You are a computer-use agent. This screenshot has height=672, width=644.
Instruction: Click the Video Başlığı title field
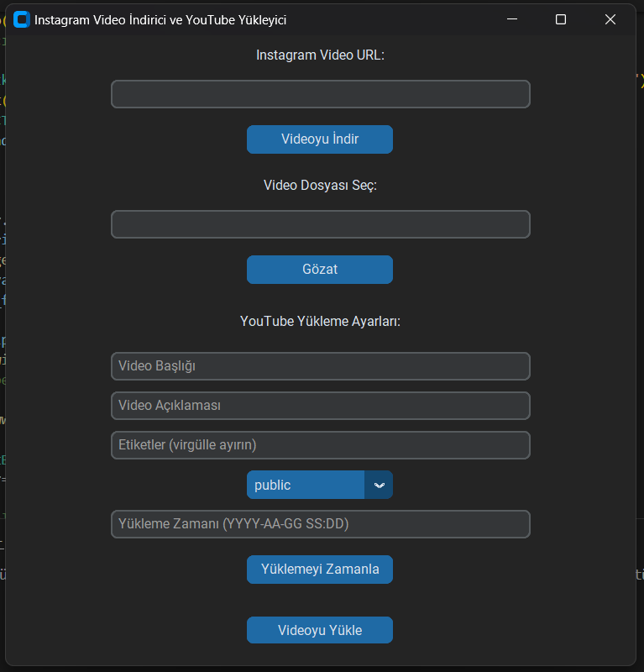click(321, 366)
